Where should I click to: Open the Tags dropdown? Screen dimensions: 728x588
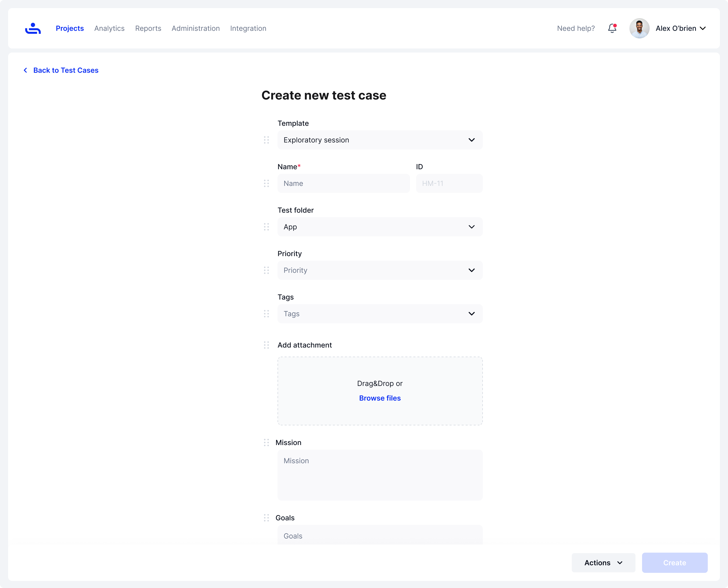(380, 314)
